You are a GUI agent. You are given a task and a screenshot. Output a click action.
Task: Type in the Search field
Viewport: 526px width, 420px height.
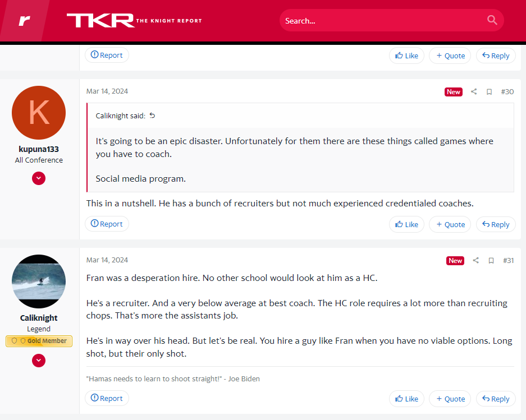(382, 21)
